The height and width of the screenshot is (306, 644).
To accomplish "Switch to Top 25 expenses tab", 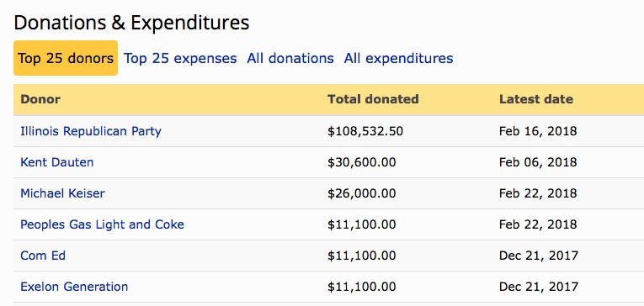I will pos(180,58).
